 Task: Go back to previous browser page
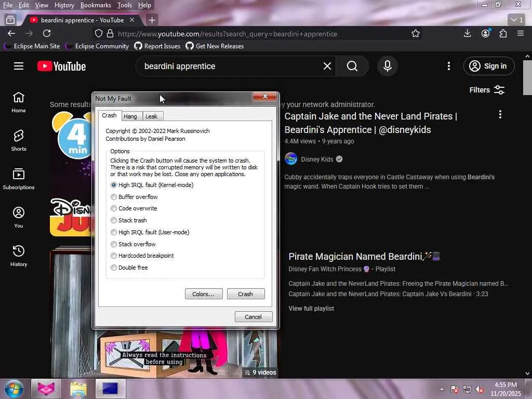11,34
